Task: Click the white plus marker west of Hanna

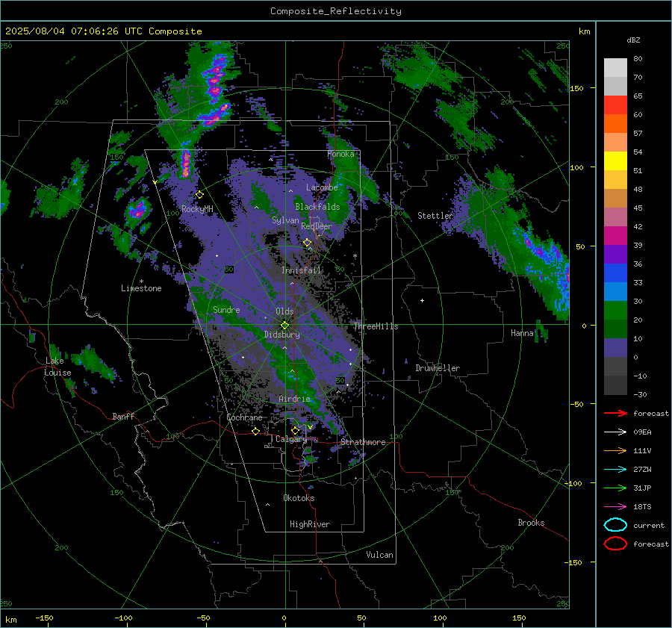Action: click(422, 300)
